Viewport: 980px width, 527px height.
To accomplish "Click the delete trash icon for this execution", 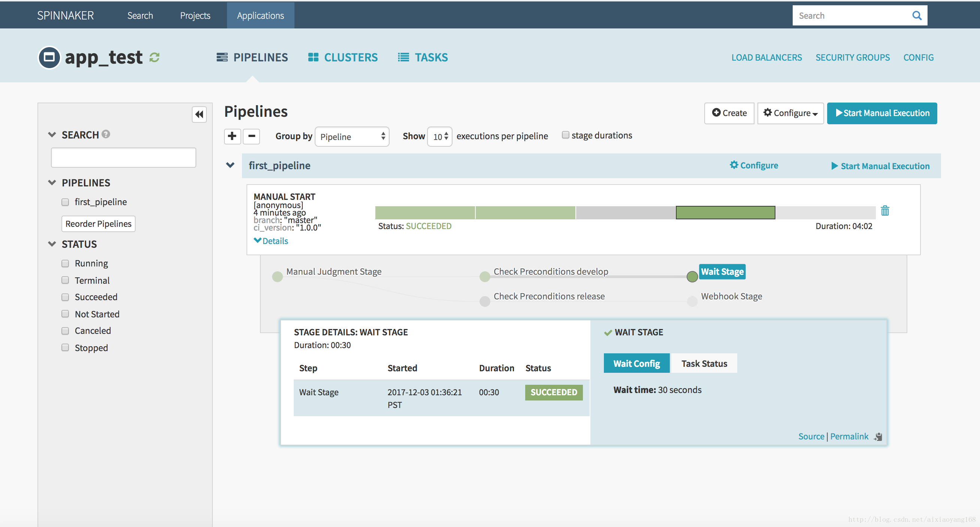I will tap(885, 211).
